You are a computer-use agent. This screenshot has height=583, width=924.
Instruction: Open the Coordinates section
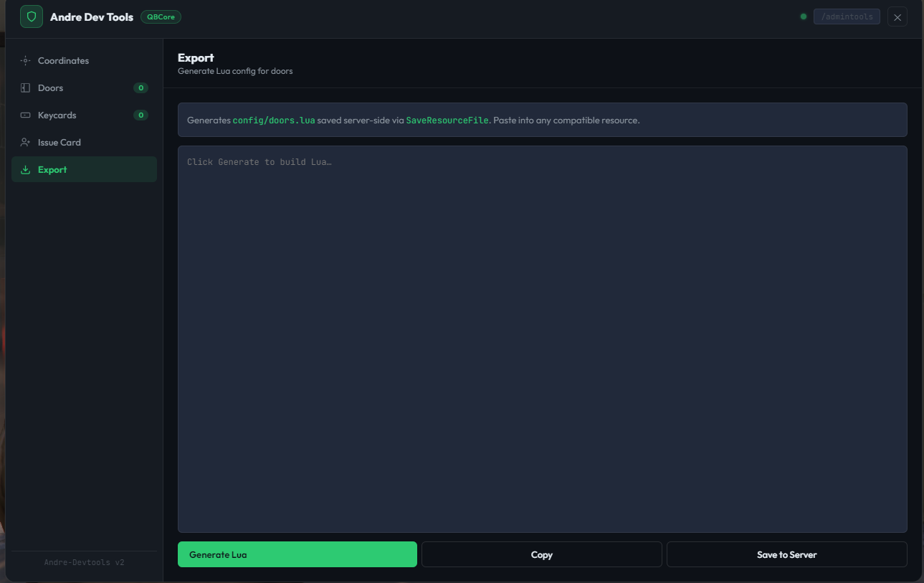pos(84,61)
